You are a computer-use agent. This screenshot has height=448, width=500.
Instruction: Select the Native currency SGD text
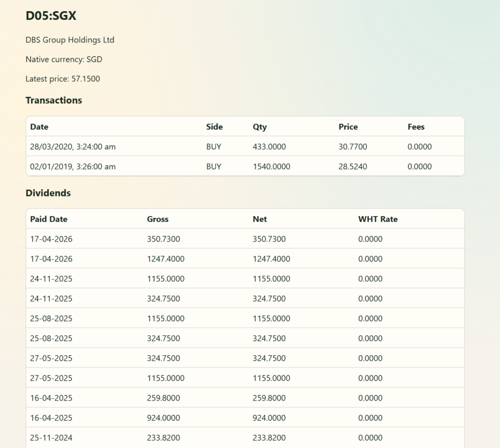(x=64, y=60)
